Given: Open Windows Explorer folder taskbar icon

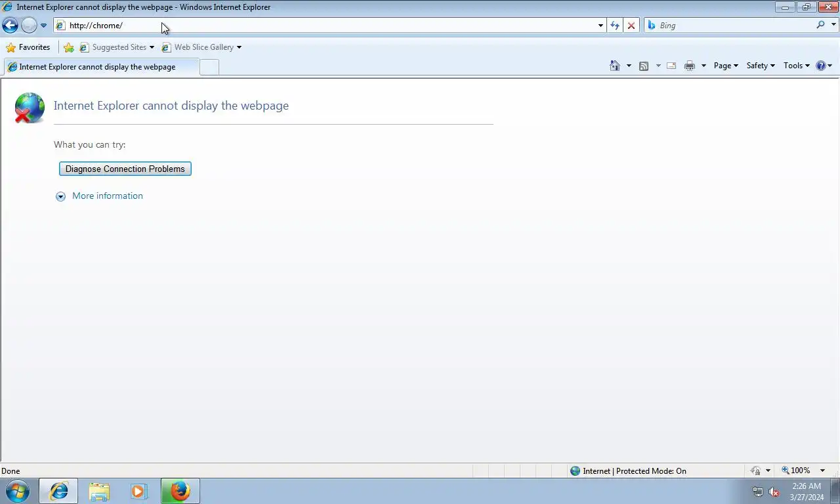Looking at the screenshot, I should (99, 491).
